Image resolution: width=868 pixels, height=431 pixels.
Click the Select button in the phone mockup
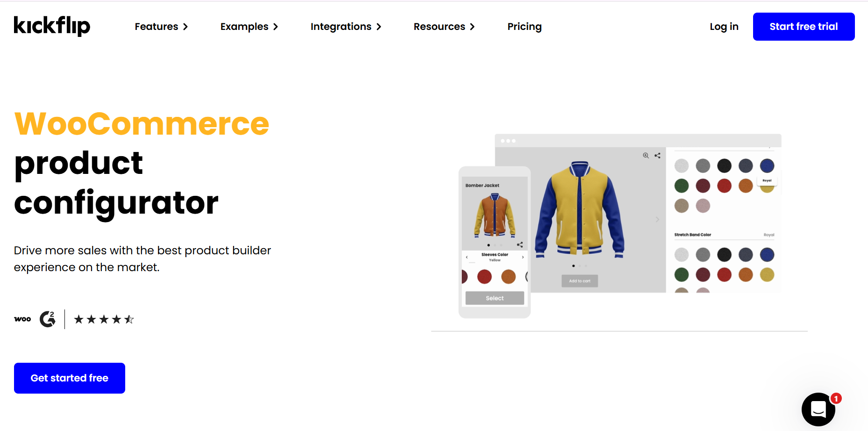pos(495,298)
